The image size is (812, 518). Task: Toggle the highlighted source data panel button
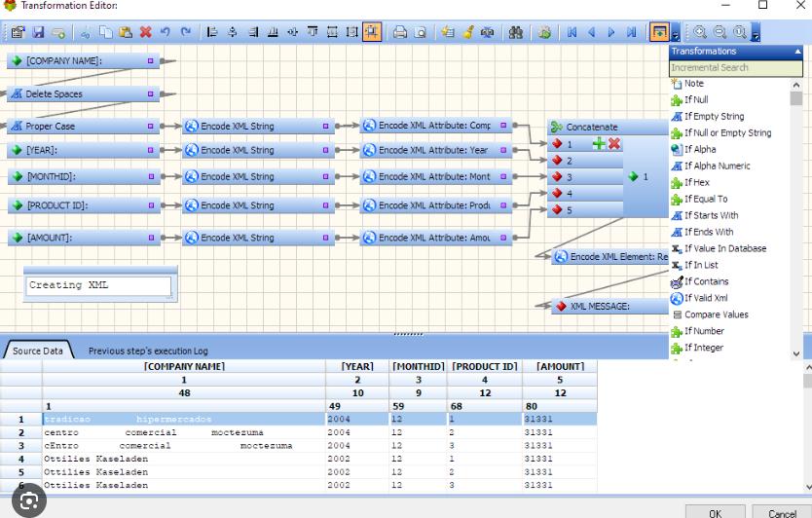[660, 32]
